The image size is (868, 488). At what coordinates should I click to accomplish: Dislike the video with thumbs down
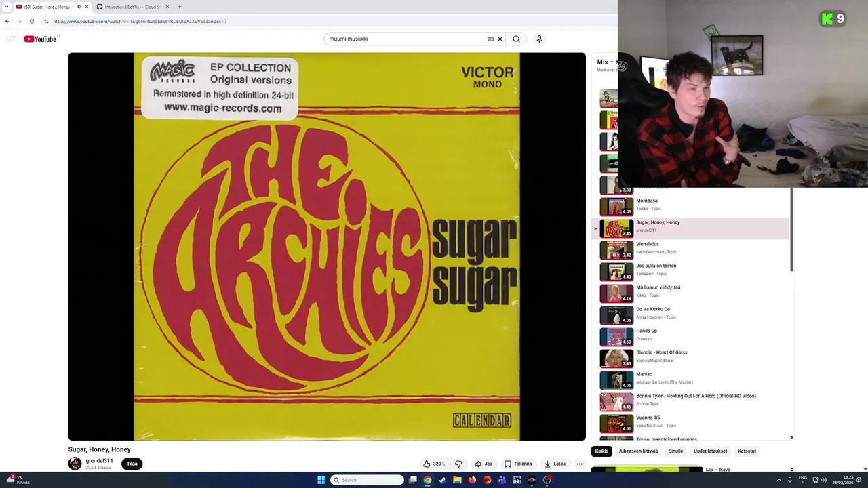458,464
